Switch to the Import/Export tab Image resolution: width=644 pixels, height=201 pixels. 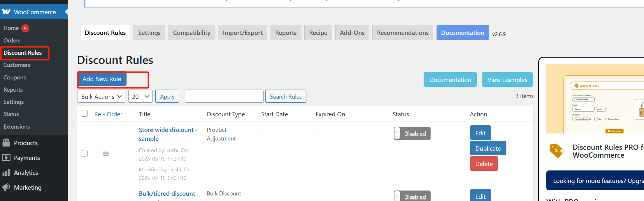(x=243, y=33)
